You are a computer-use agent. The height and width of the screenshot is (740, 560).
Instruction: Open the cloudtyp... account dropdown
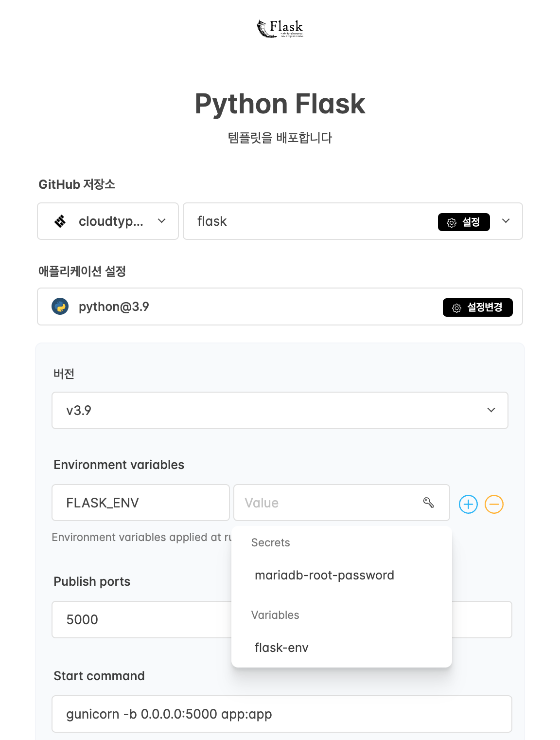(108, 221)
